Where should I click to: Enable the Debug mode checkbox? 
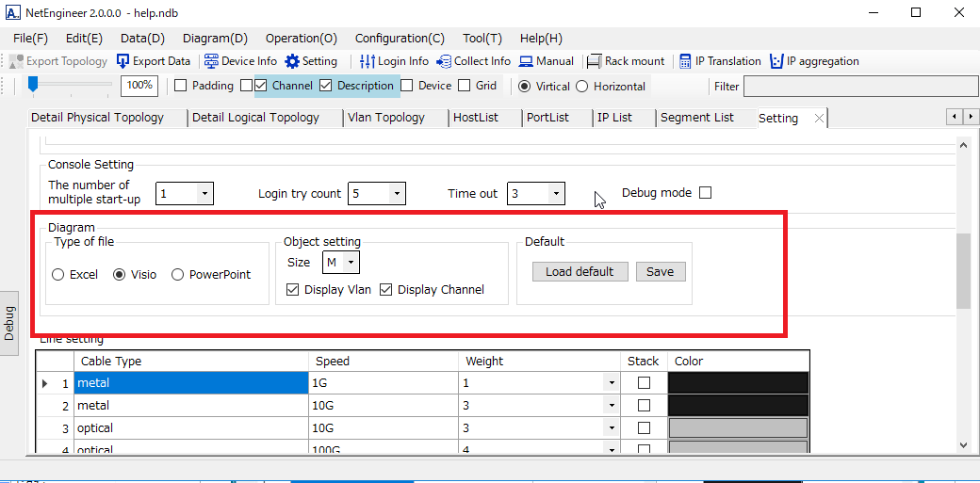pos(705,193)
